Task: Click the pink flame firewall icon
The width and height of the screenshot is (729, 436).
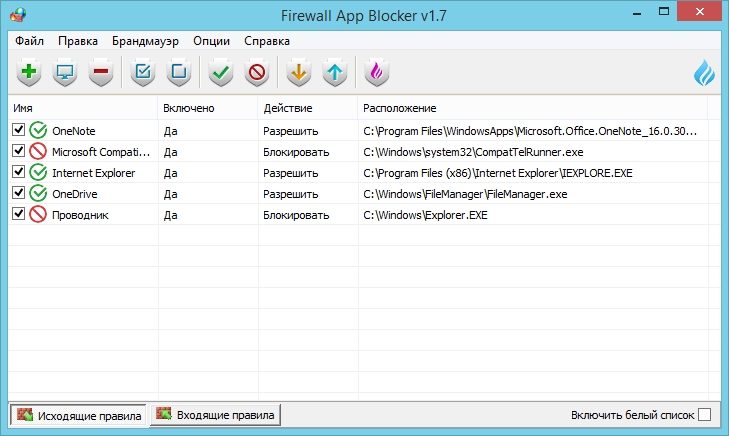Action: coord(377,72)
